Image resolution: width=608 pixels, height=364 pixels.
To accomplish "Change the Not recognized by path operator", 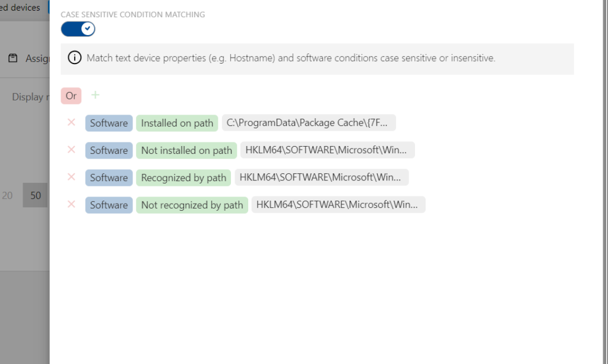I will (192, 205).
